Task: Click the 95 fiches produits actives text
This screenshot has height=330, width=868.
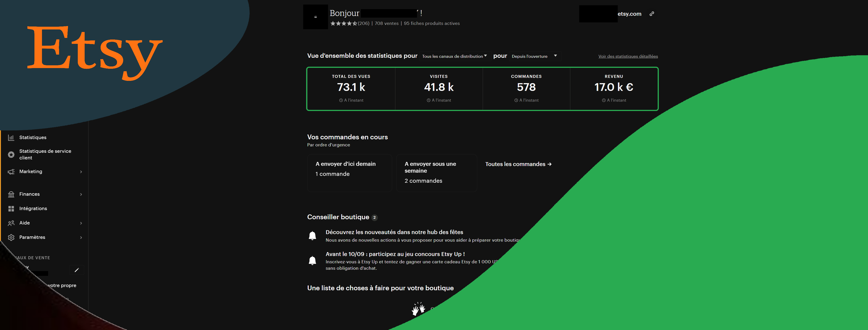Action: [x=432, y=23]
